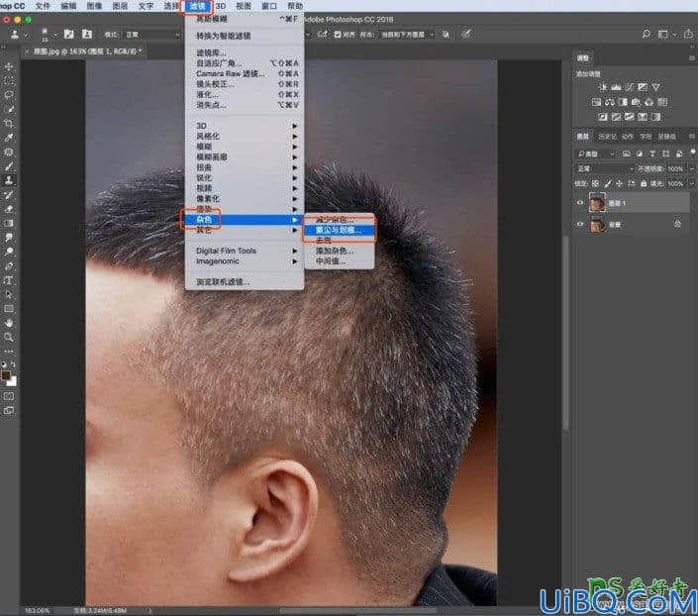Screen dimensions: 698x616
Task: Toggle lock transparent pixels
Action: click(x=595, y=183)
